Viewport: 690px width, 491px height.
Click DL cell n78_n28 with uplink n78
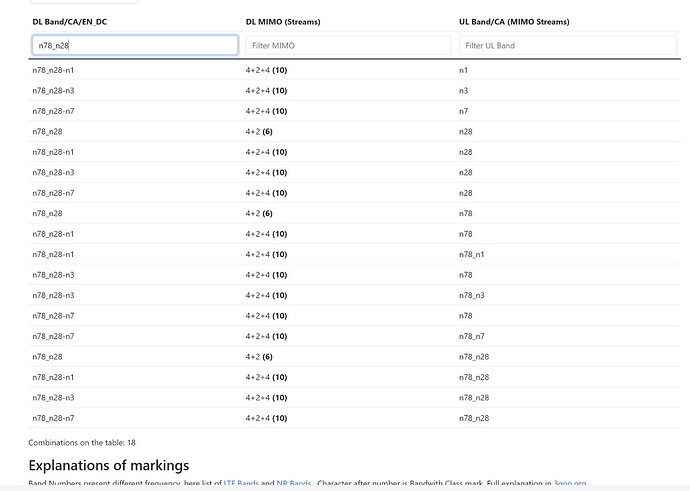(47, 213)
